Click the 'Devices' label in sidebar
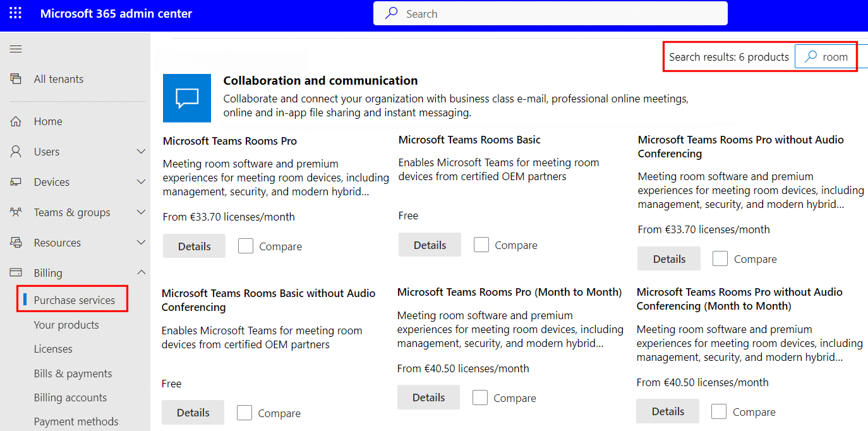 (x=52, y=182)
